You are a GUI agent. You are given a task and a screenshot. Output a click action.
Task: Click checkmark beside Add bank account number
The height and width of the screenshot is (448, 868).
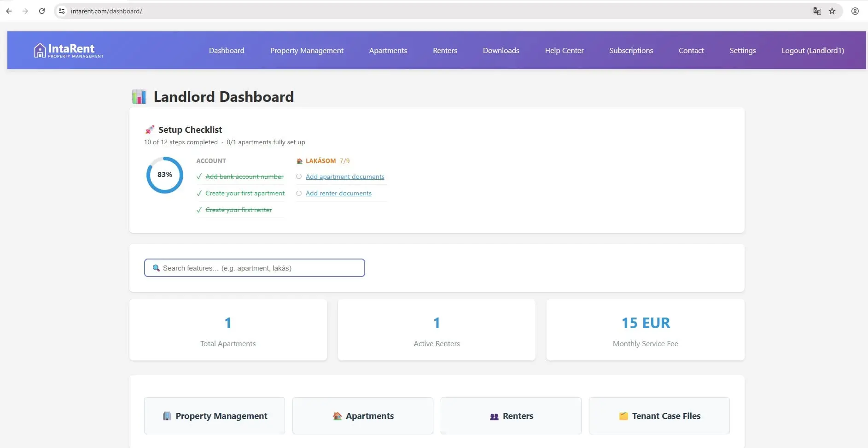[x=199, y=177]
